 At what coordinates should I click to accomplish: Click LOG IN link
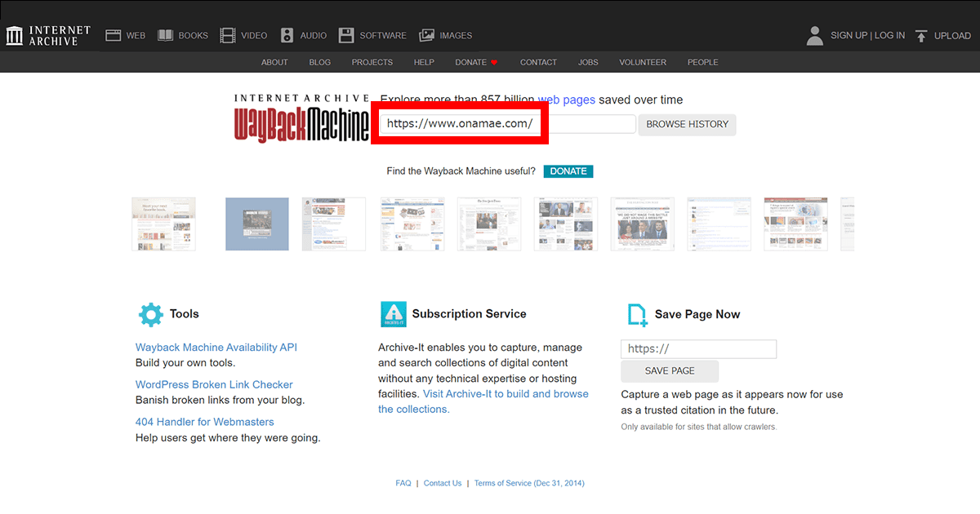click(889, 36)
